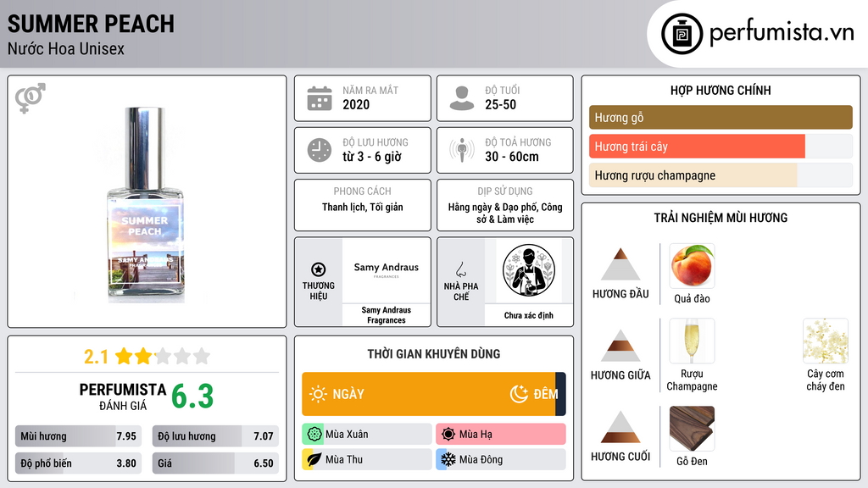
Task: Click the dark wood image Gỗ Đen
Action: (692, 428)
